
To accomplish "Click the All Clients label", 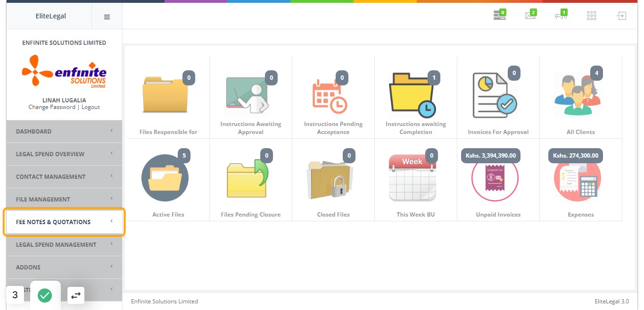I will coord(581,132).
